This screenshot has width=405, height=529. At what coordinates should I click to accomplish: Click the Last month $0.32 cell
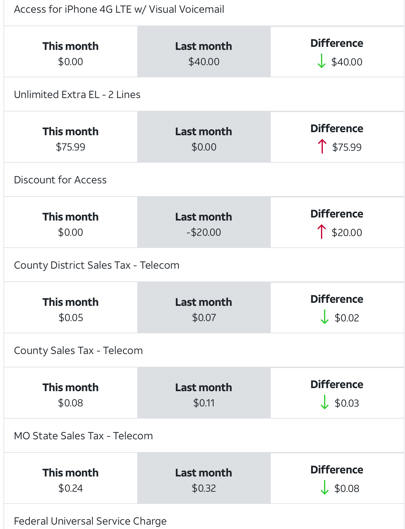coord(204,478)
